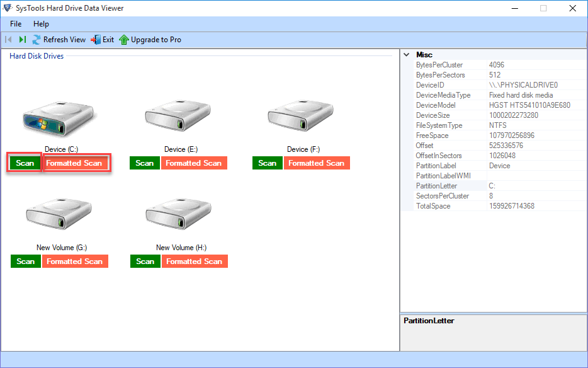Click the Exit door icon
The image size is (588, 368).
click(96, 40)
